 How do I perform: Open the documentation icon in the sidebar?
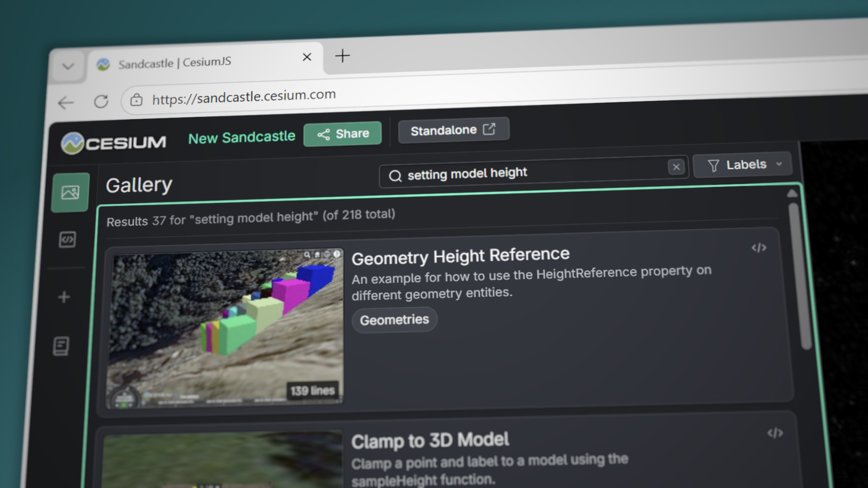(61, 346)
